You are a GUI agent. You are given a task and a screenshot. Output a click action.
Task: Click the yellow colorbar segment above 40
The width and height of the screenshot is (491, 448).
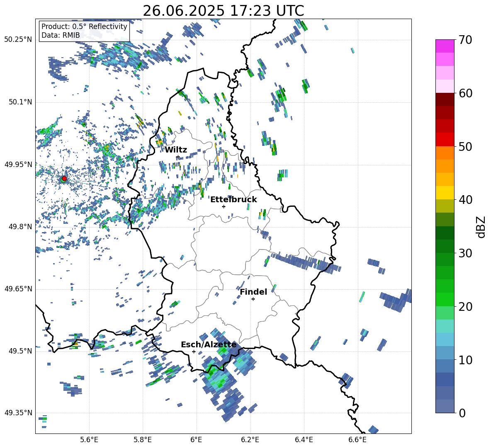click(x=445, y=193)
